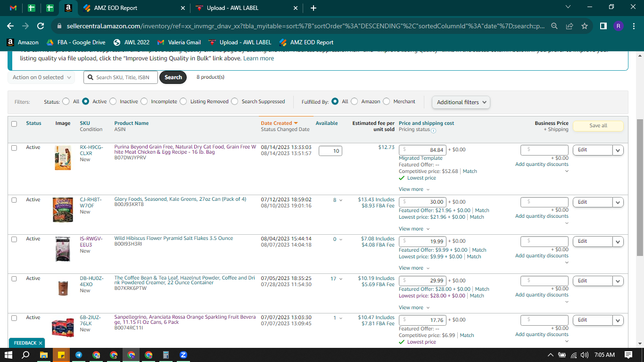This screenshot has height=362, width=644.
Task: Click the black Search button
Action: pos(173,77)
